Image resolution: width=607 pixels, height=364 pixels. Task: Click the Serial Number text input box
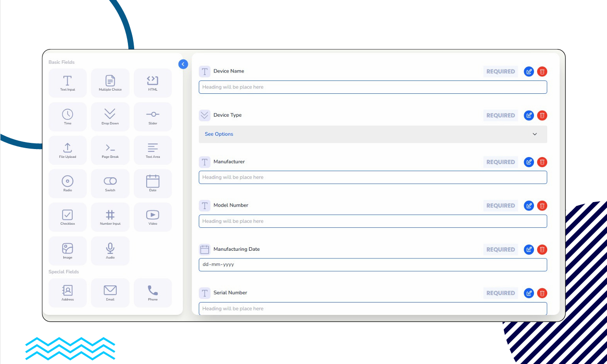click(x=372, y=308)
